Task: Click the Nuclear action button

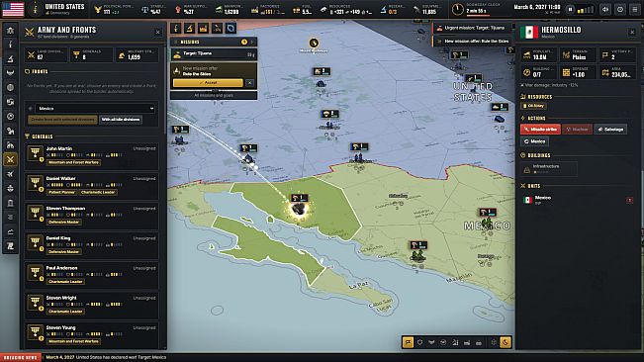Action: point(577,130)
